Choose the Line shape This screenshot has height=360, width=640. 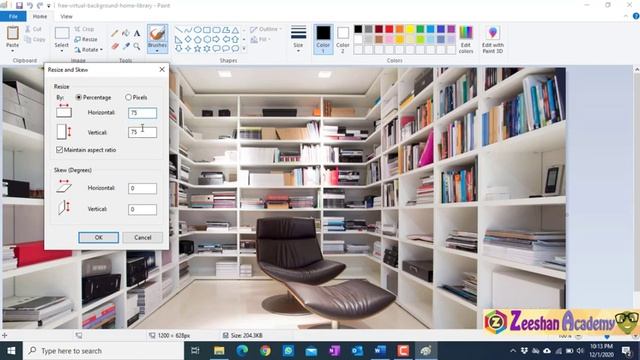click(x=178, y=30)
